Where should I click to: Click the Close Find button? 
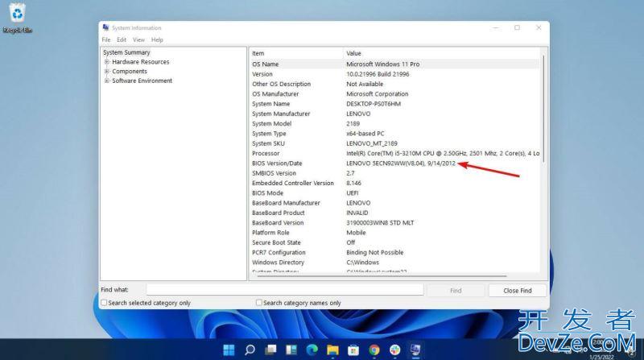[517, 290]
